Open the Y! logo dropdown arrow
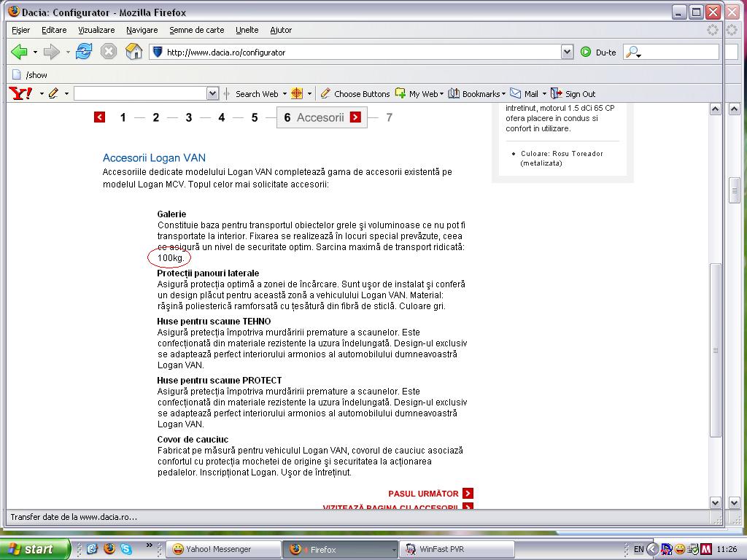This screenshot has height=560, width=747. coord(42,94)
